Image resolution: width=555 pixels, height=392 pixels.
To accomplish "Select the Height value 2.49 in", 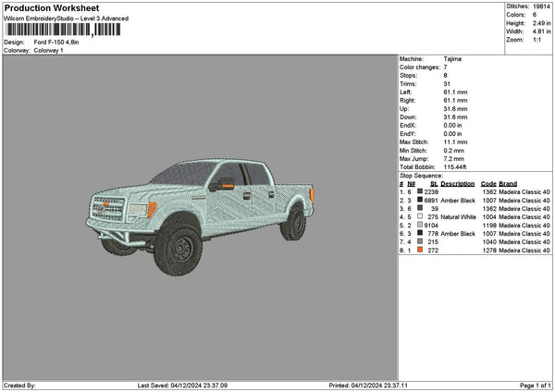I will click(x=541, y=23).
